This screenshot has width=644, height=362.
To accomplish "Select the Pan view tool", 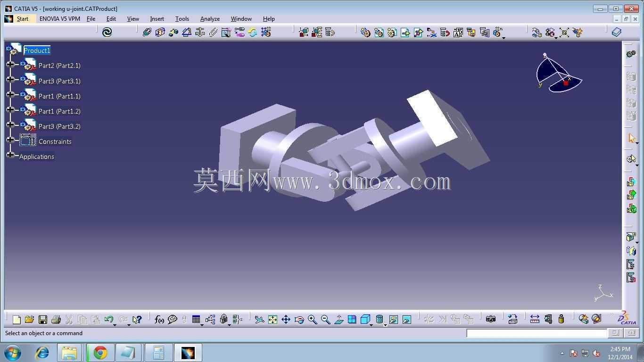I will click(286, 320).
